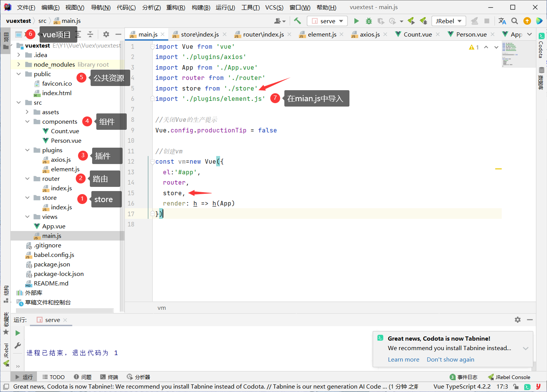Switch to Count.vue editor tab
Image resolution: width=547 pixels, height=392 pixels.
(418, 34)
